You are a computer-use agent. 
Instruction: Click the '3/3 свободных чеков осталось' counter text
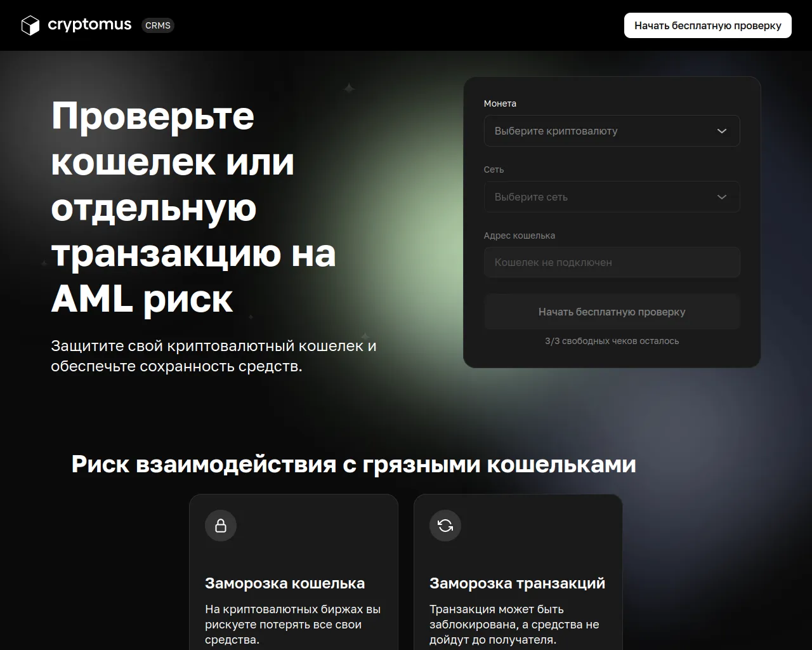coord(612,341)
